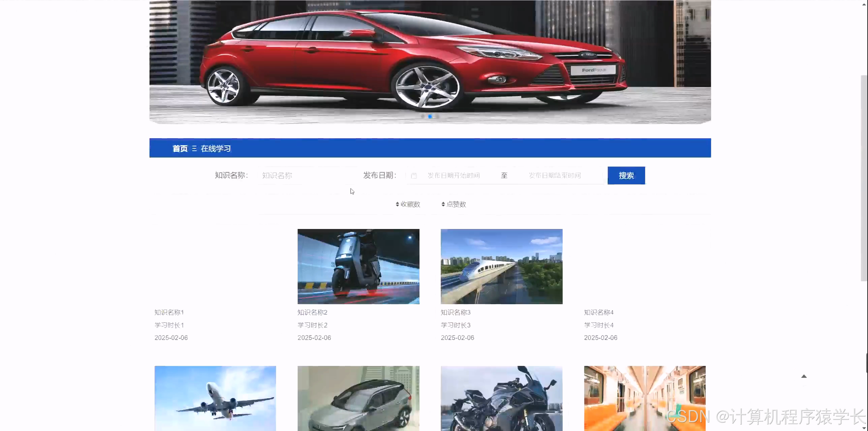This screenshot has height=431, width=868.
Task: Click the vertical scrollbar thumb
Action: tap(864, 178)
